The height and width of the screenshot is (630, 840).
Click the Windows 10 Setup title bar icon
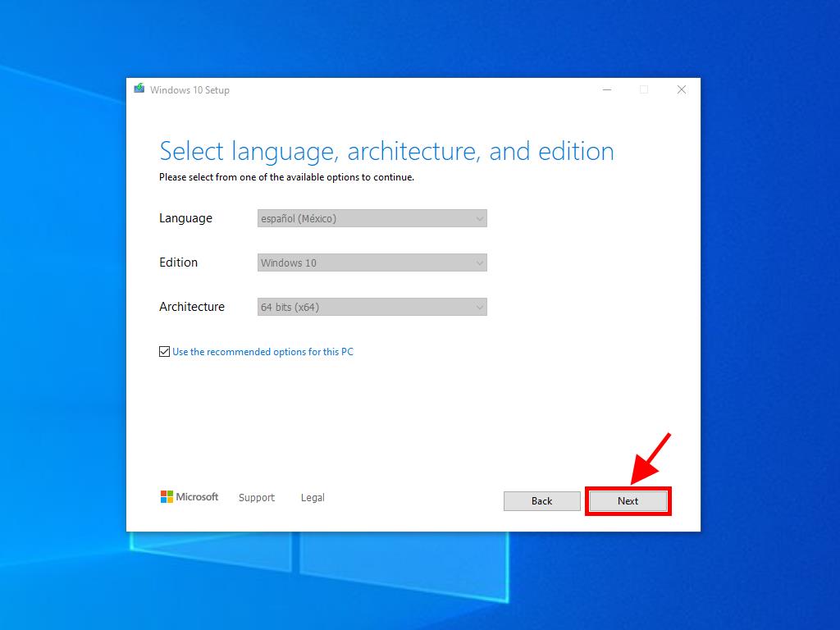tap(139, 89)
